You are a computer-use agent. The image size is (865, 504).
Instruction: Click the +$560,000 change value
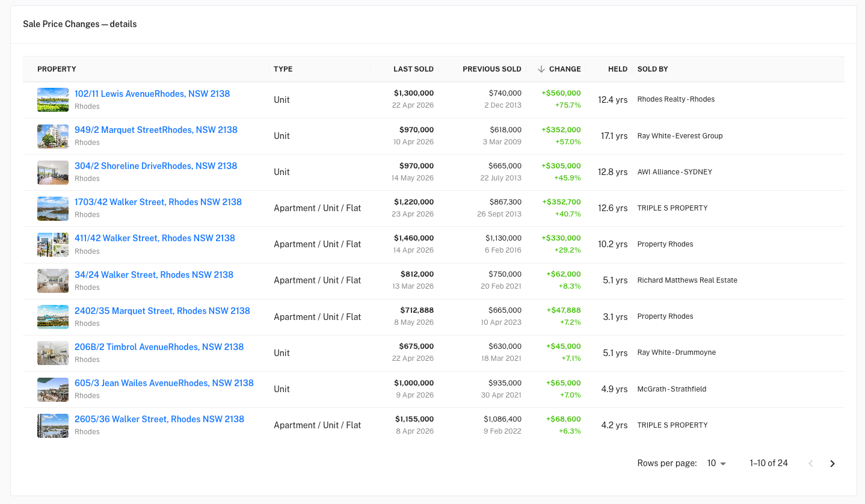click(561, 93)
